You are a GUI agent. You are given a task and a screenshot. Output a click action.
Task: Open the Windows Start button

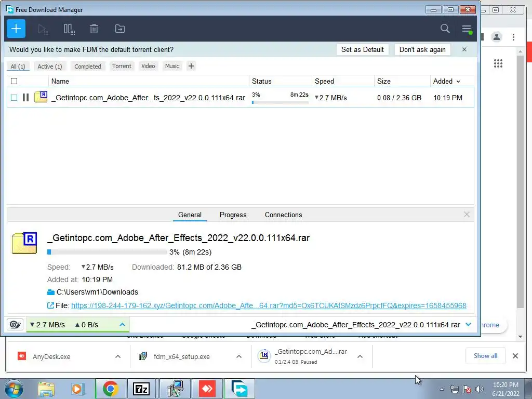(14, 389)
